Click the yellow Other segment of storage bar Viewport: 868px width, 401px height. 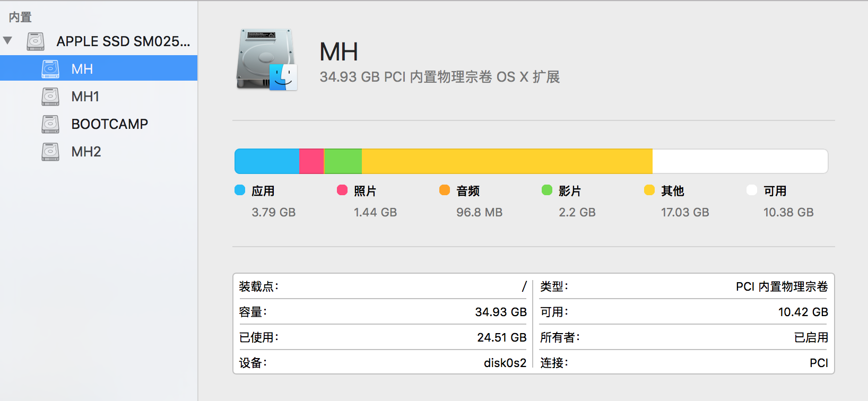[507, 161]
